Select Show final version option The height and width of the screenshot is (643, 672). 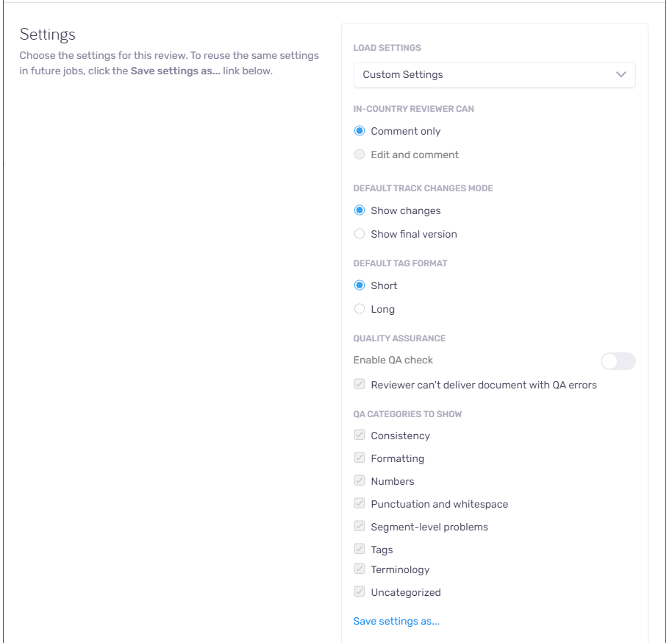tap(360, 234)
